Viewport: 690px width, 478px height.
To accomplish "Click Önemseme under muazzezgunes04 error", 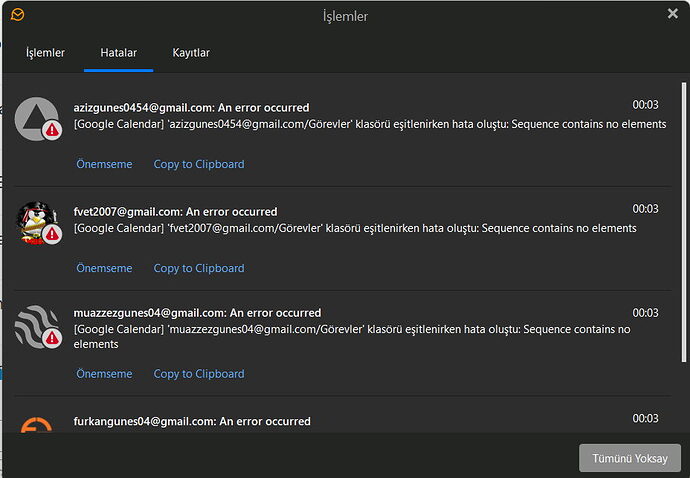I will [104, 374].
